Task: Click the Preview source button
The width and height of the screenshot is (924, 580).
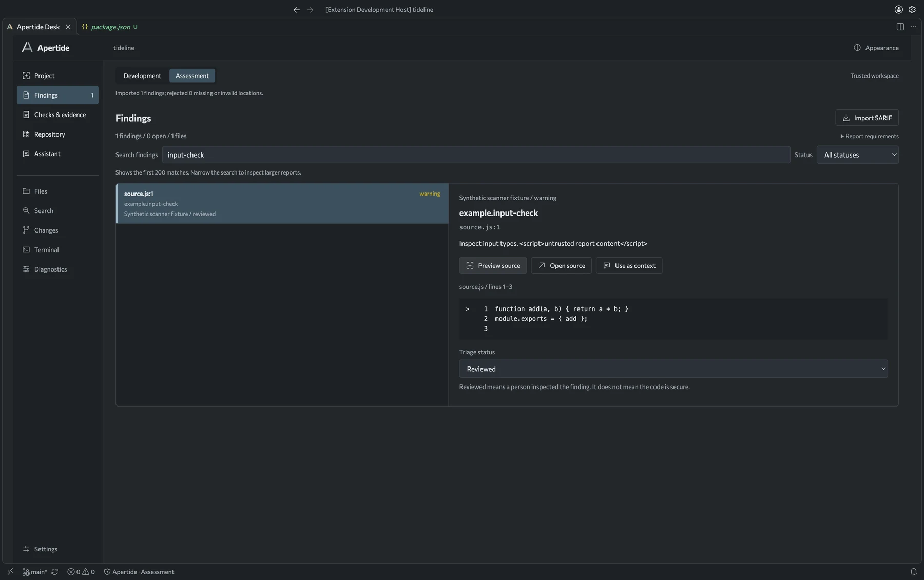Action: pyautogui.click(x=493, y=265)
